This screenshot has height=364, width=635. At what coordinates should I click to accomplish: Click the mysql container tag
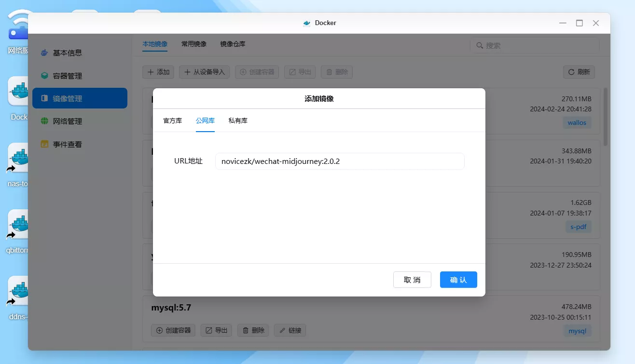point(577,331)
